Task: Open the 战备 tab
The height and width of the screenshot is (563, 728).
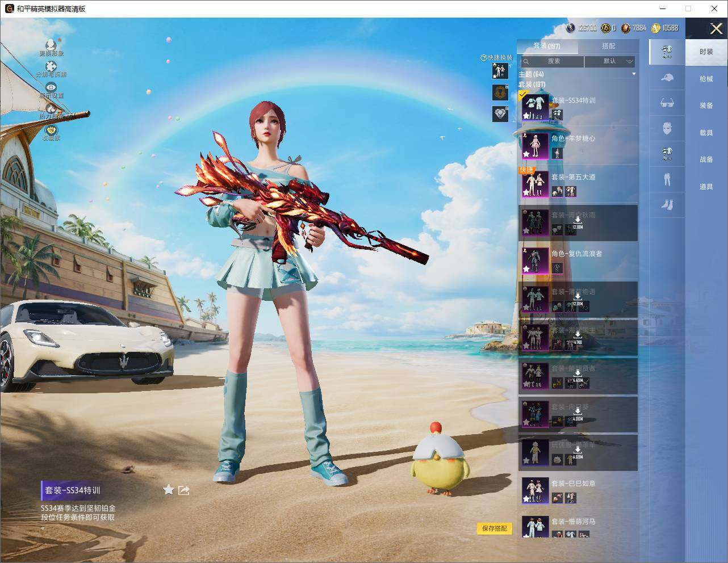Action: coord(706,159)
